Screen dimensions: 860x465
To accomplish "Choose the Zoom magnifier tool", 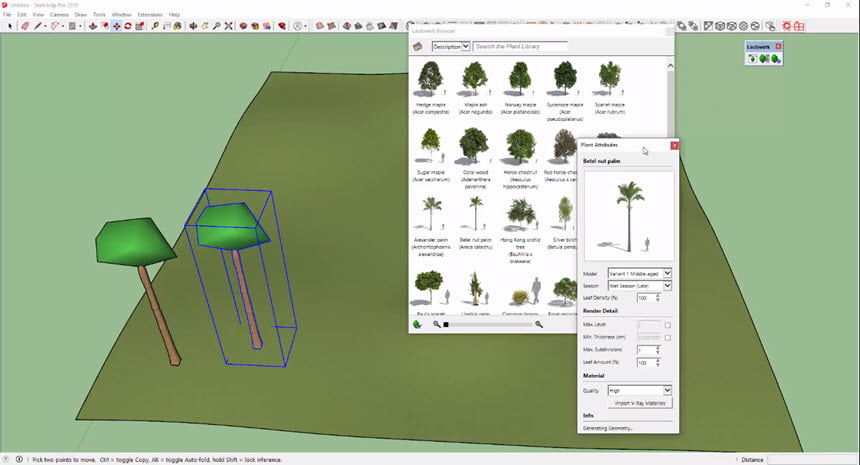I will coord(217,26).
